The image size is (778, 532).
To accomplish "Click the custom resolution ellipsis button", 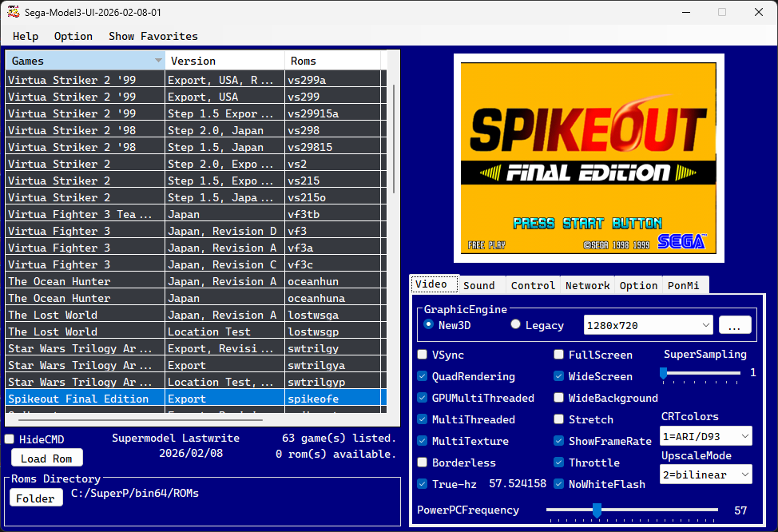I will pyautogui.click(x=735, y=325).
